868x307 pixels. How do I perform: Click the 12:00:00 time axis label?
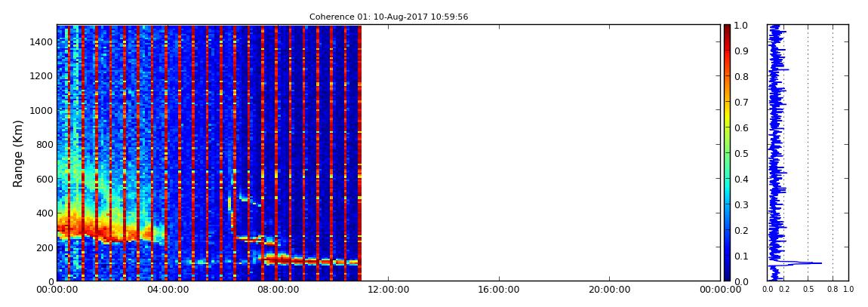click(x=389, y=290)
